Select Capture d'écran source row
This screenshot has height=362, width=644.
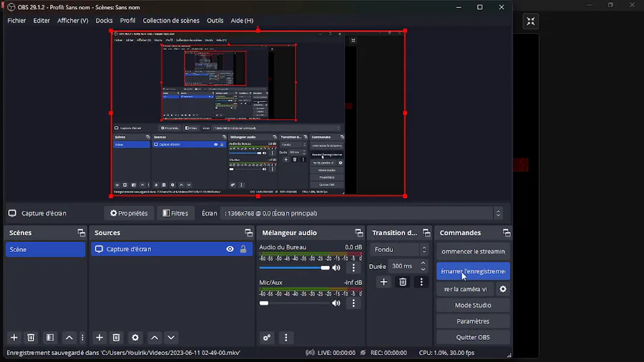coord(172,249)
